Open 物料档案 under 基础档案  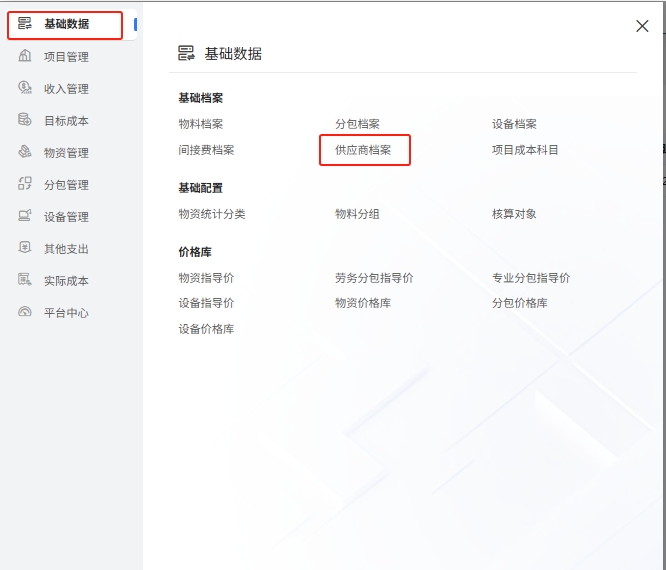pyautogui.click(x=200, y=124)
